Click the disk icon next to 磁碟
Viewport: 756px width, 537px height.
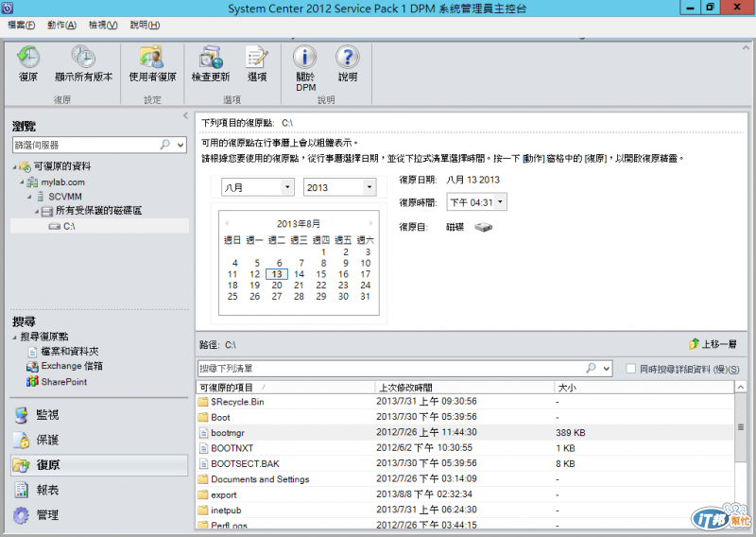click(x=483, y=227)
